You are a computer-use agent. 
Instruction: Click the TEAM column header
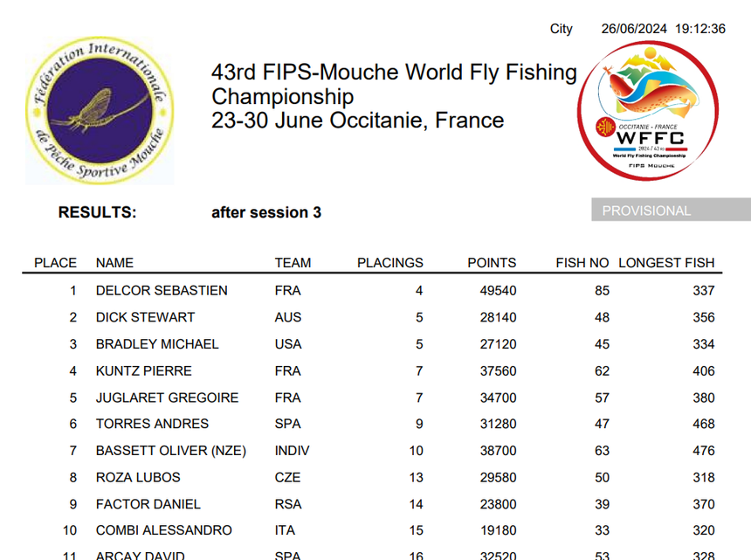point(293,263)
